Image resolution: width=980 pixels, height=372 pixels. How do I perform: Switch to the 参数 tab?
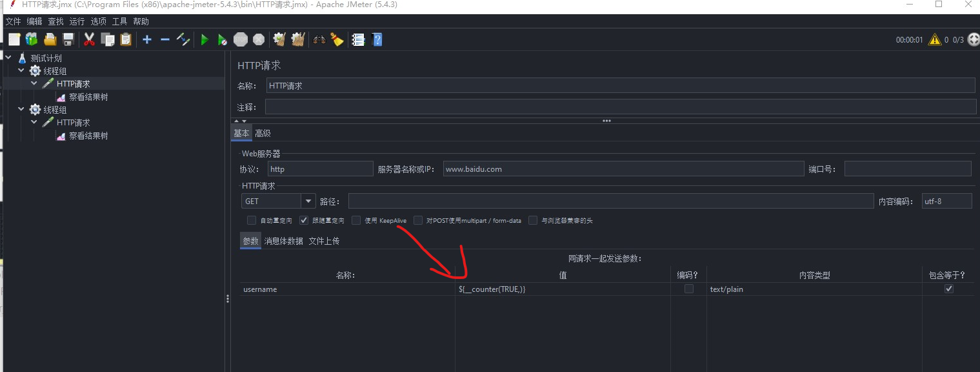pyautogui.click(x=250, y=241)
